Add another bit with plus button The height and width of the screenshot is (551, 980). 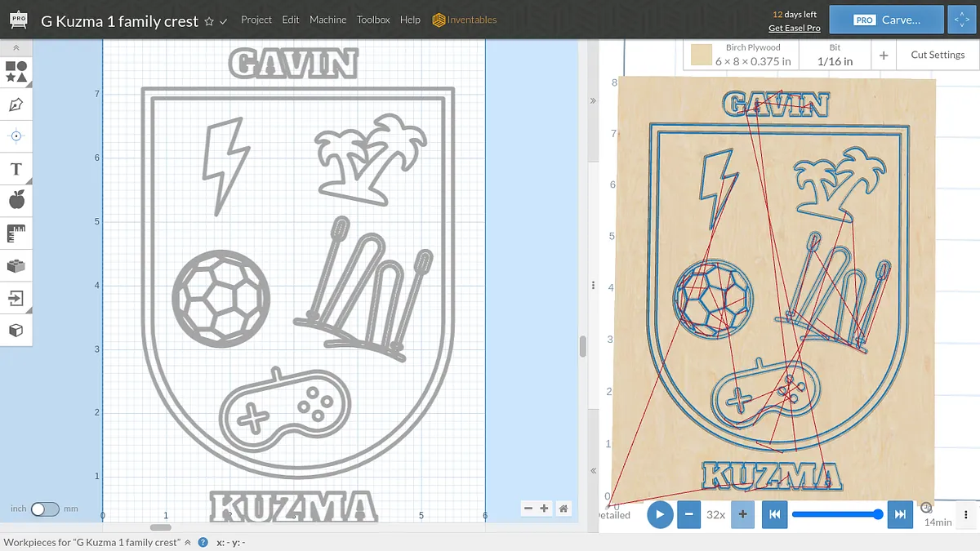(x=884, y=56)
